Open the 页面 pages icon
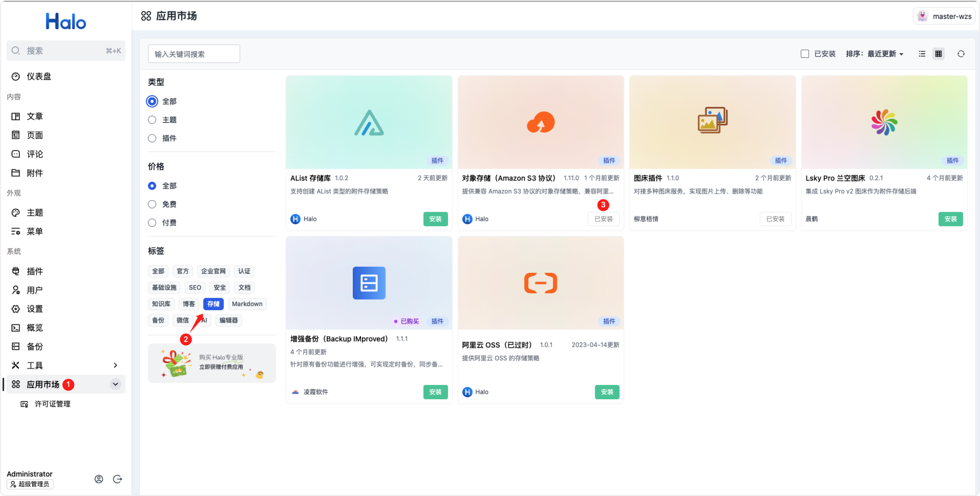The width and height of the screenshot is (980, 496). pos(16,135)
